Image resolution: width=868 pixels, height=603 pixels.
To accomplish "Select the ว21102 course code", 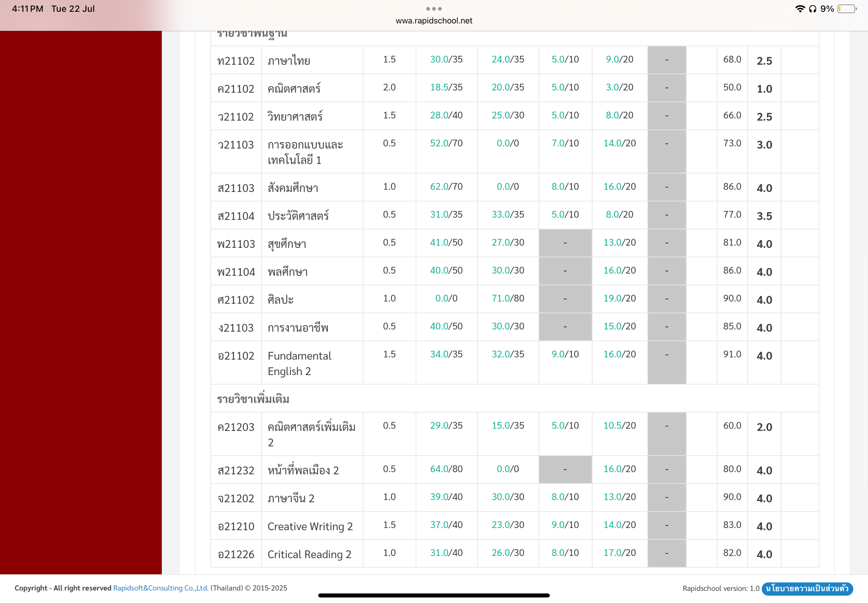I will pos(236,117).
